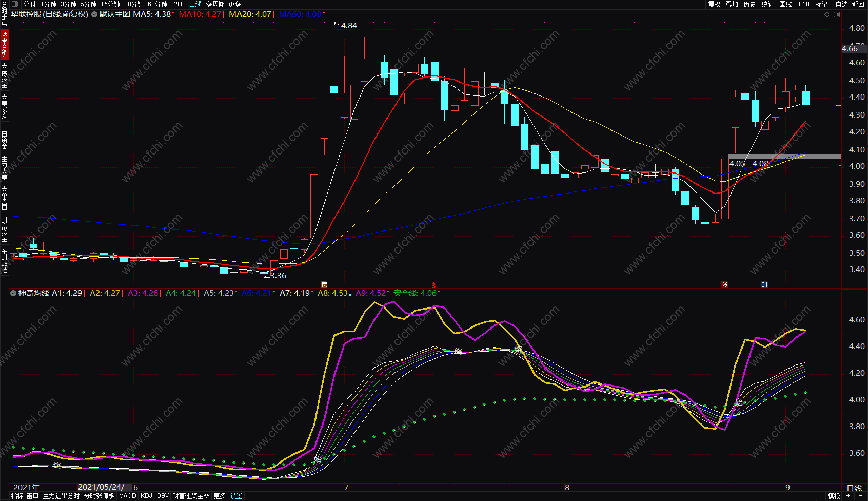Open the F10 company info

(804, 4)
